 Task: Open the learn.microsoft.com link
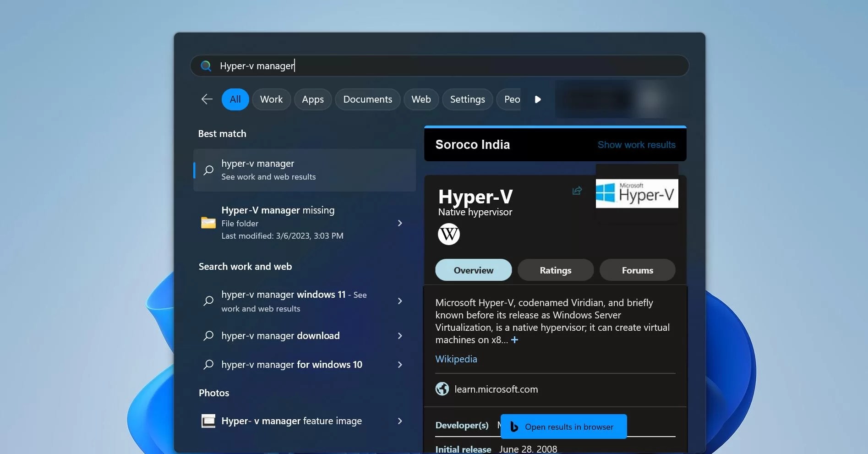(x=496, y=389)
